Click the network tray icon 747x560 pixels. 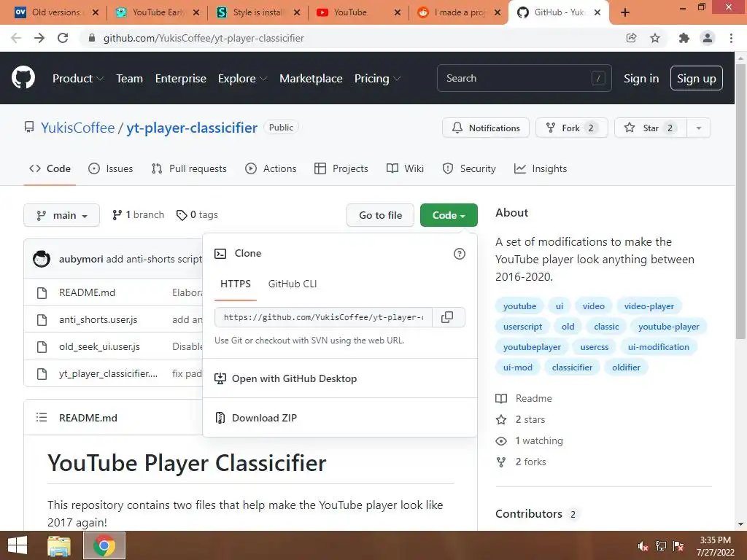[x=661, y=546]
